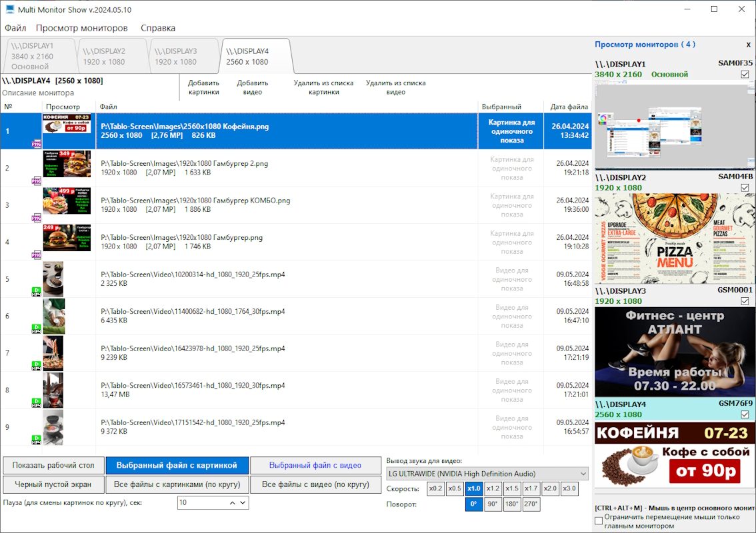Viewport: 756px width, 533px height.
Task: Click the up arrow in the pause field
Action: pyautogui.click(x=233, y=503)
